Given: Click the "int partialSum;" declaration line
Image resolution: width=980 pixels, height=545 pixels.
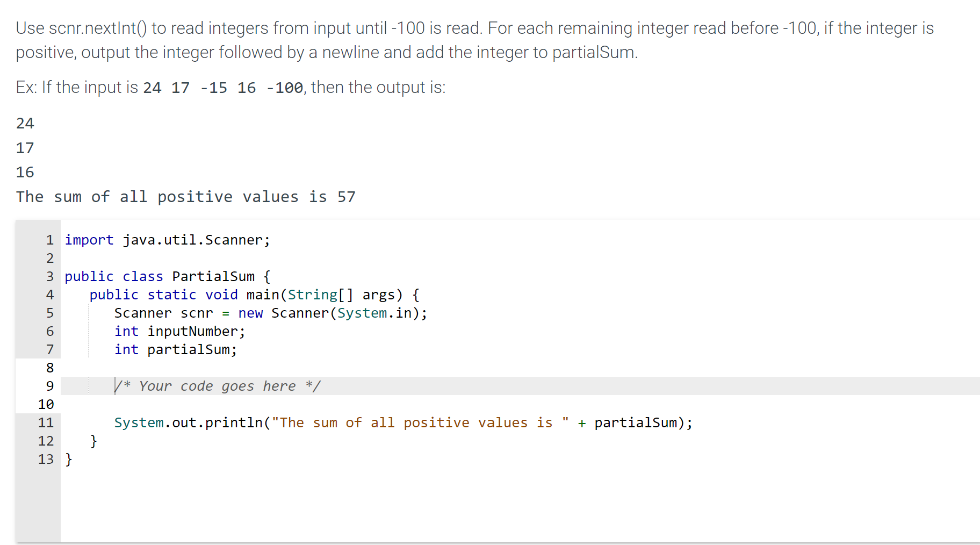Looking at the screenshot, I should pyautogui.click(x=175, y=349).
